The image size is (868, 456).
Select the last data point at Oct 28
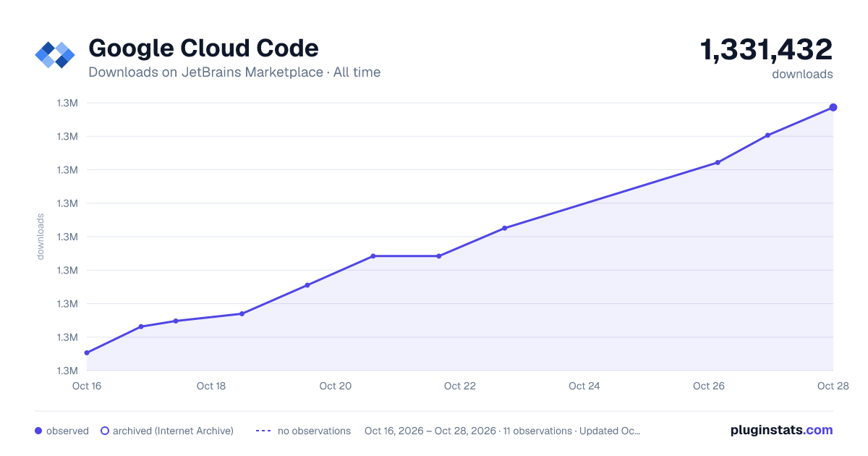833,107
